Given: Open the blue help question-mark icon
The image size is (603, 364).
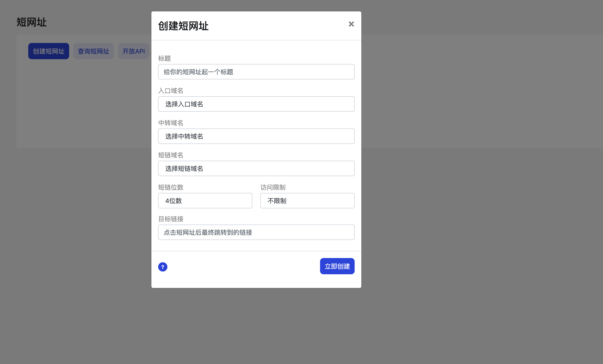Looking at the screenshot, I should (163, 267).
